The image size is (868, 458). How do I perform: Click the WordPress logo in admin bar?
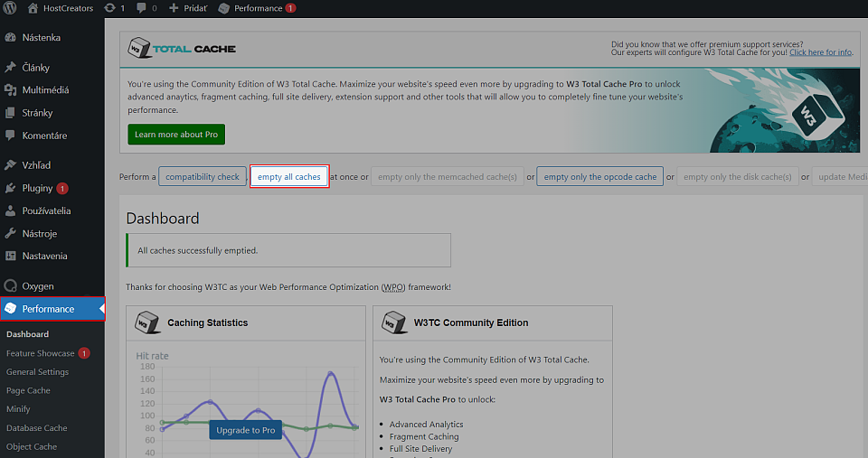coord(10,8)
